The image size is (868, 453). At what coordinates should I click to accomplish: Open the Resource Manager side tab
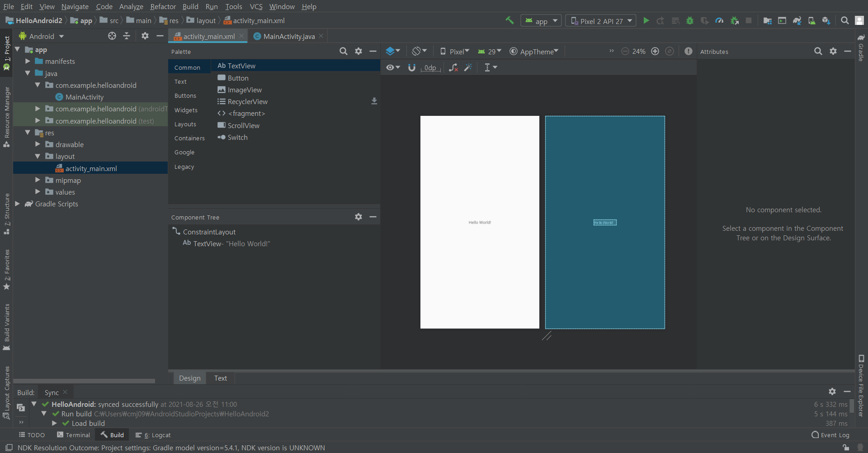(6, 117)
